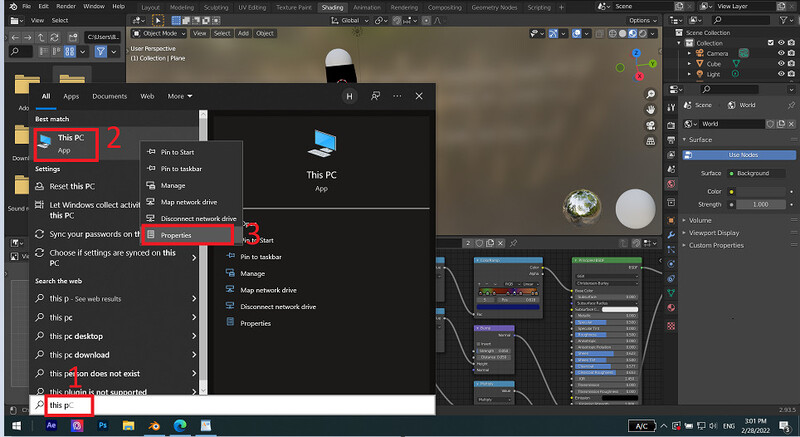This screenshot has height=437, width=800.
Task: Click the viewport zoom magnifier icon
Action: (651, 94)
